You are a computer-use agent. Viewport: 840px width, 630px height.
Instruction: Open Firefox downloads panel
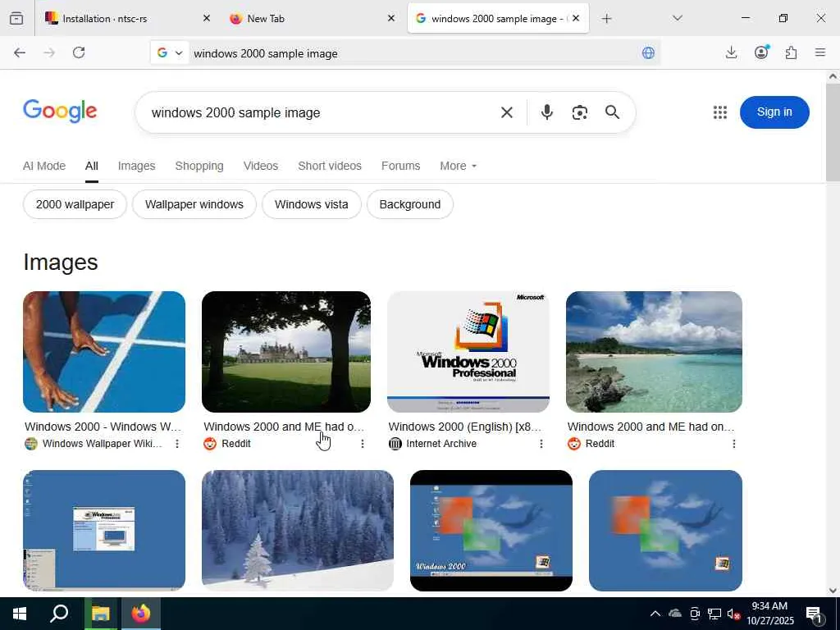[731, 52]
